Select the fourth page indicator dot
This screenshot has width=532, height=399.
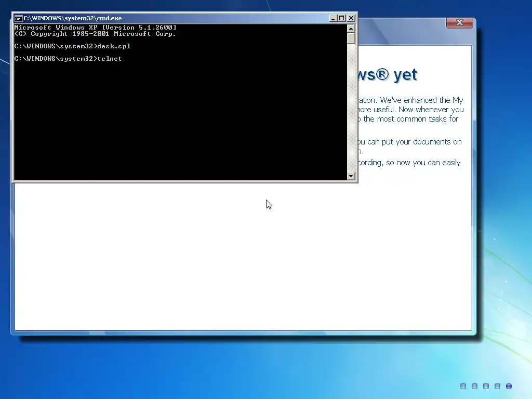click(x=497, y=386)
